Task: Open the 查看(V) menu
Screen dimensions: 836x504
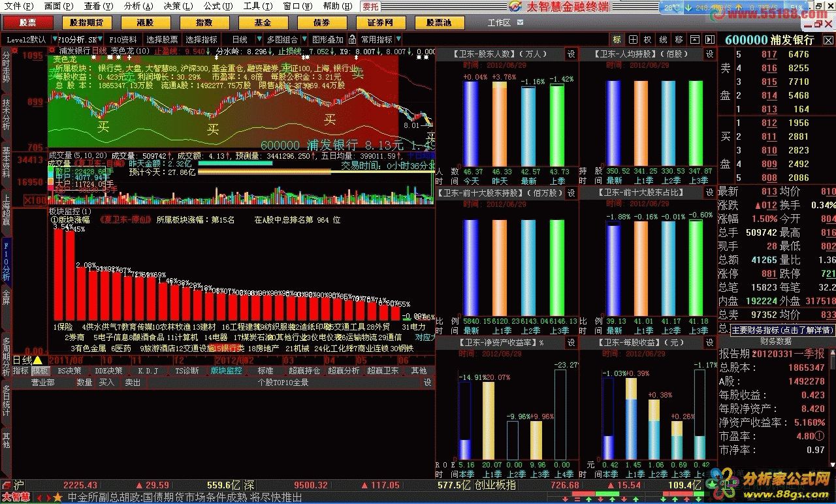Action: [100, 7]
